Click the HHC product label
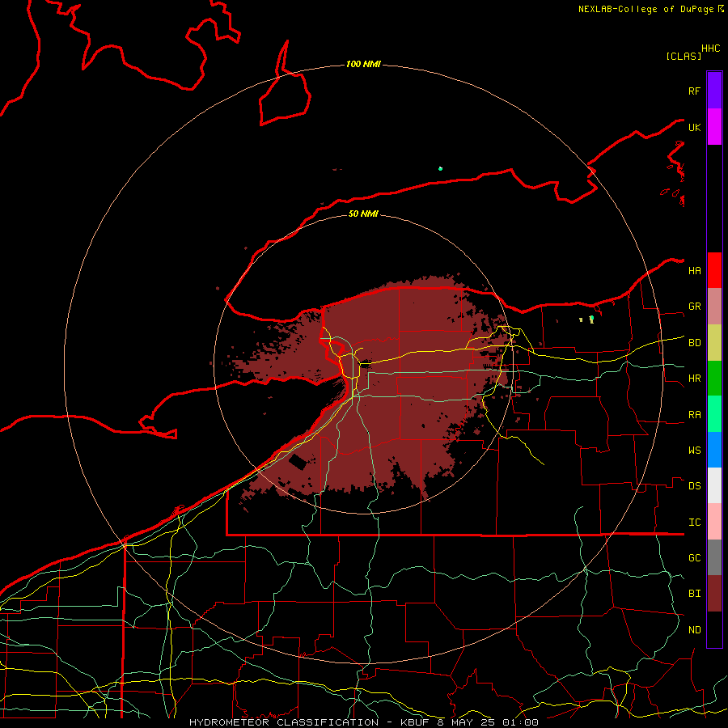This screenshot has width=728, height=728. [x=710, y=49]
